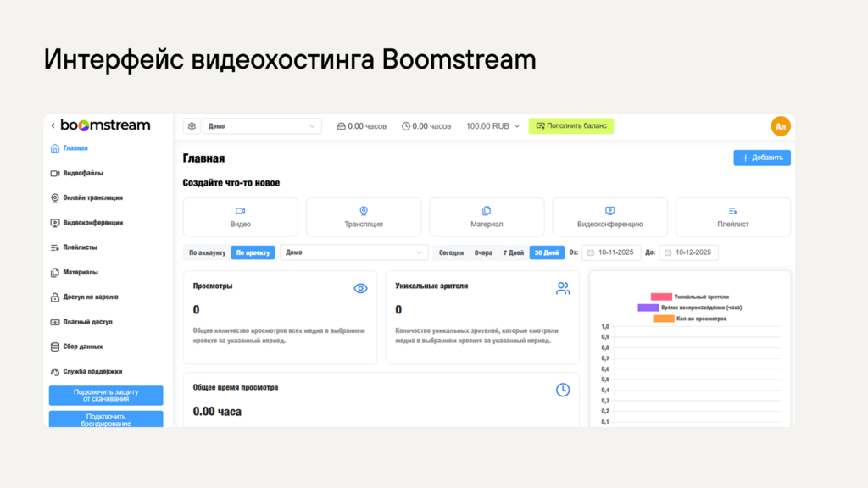The height and width of the screenshot is (488, 868).
Task: Set the period to 7 Дней
Action: point(513,252)
